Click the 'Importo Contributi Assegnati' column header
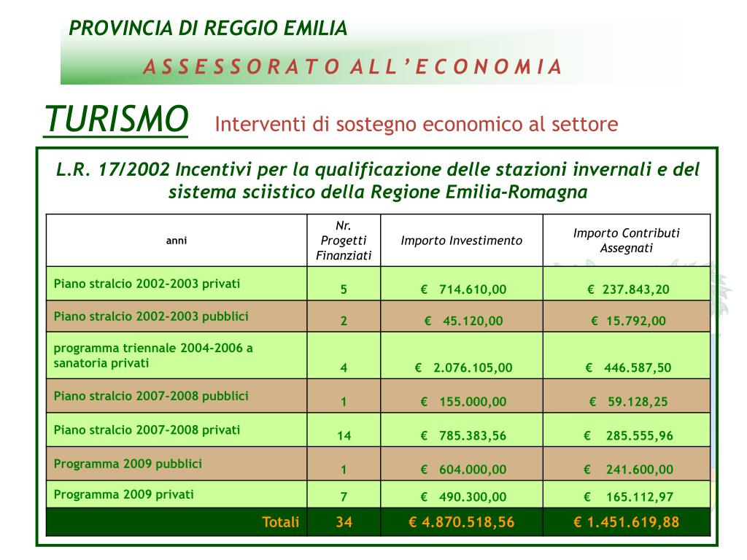Viewport: 747px width, 560px height. (626, 241)
